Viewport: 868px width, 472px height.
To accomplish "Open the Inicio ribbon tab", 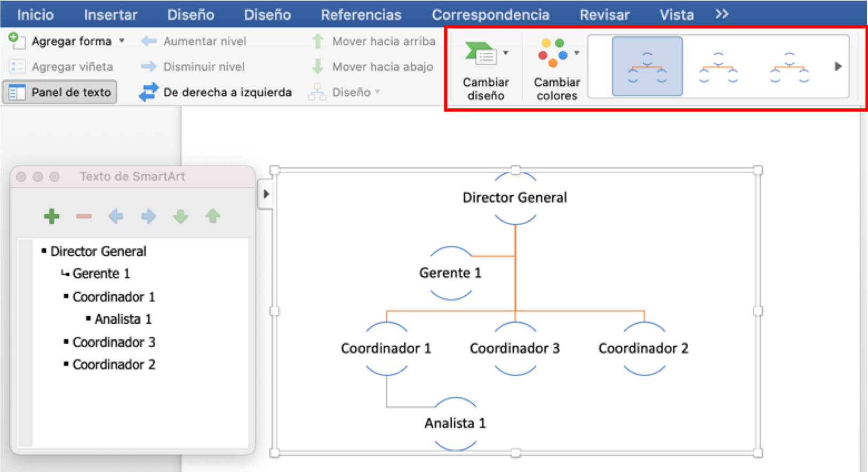I will 35,14.
